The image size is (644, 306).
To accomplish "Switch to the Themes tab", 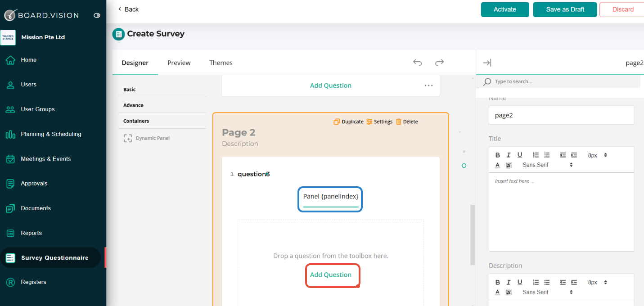I will coord(221,63).
